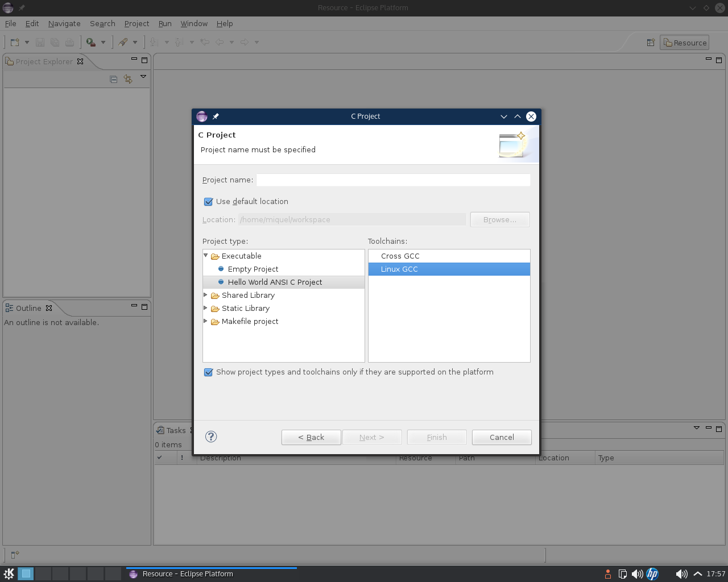Viewport: 728px width, 582px height.
Task: Click the Last Edit Location icon
Action: tap(205, 42)
